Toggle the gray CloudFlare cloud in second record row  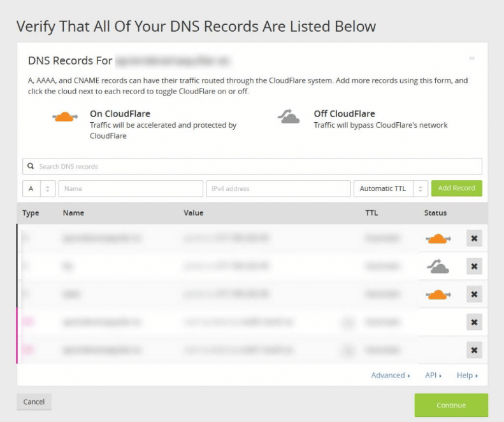pos(438,266)
